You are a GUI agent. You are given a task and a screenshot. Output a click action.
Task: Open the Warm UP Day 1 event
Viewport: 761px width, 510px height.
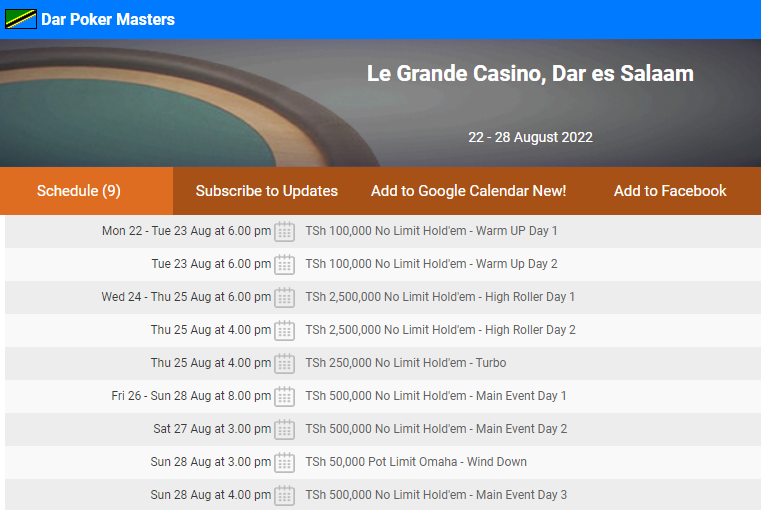(431, 231)
